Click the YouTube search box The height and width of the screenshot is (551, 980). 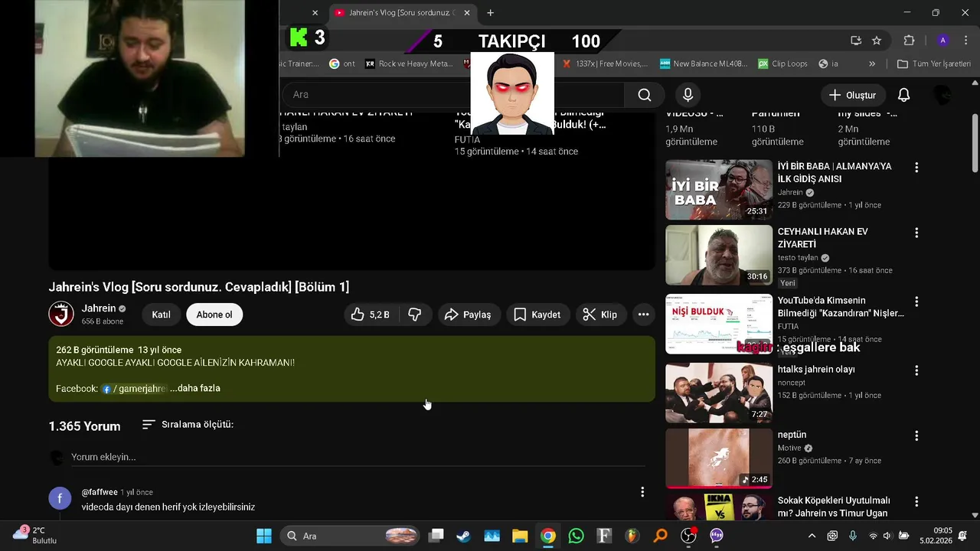coord(452,95)
